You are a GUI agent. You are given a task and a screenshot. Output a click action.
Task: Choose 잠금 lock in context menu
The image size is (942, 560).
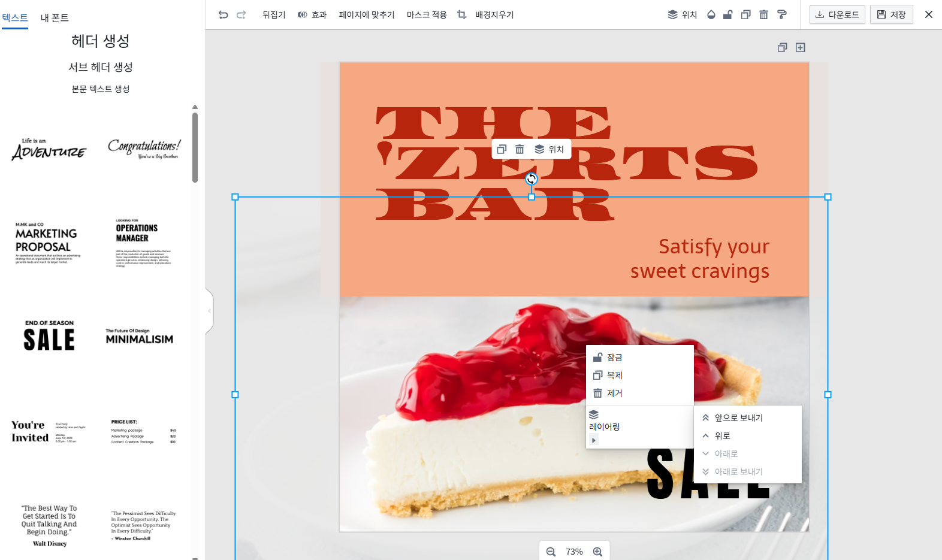point(639,358)
